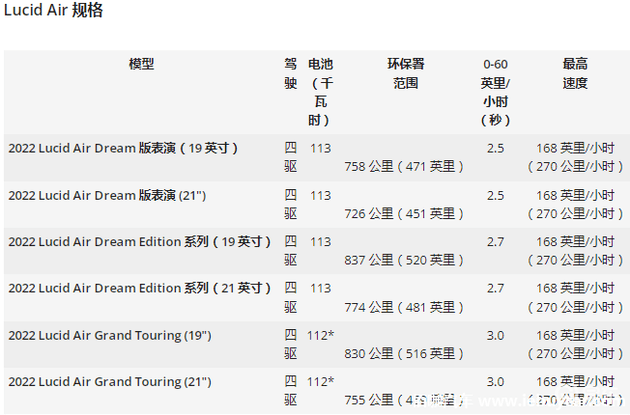Click 2.5 acceleration in Dream 版表演 21" row

click(495, 196)
